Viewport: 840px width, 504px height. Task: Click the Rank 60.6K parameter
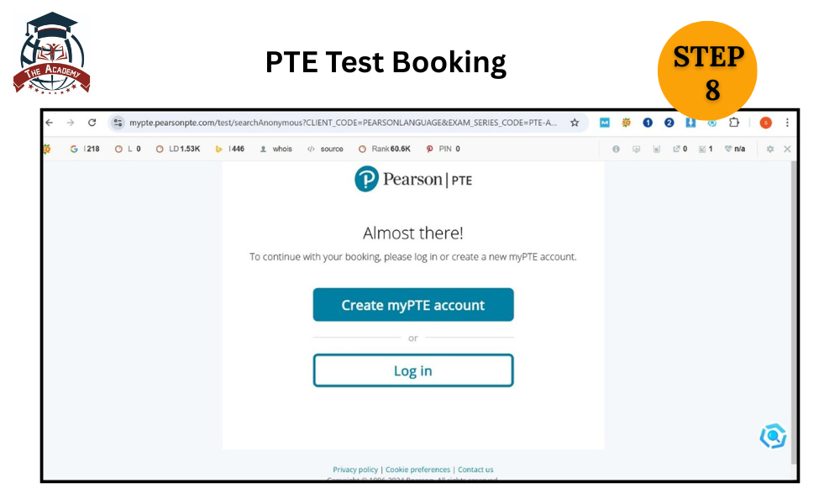[385, 149]
